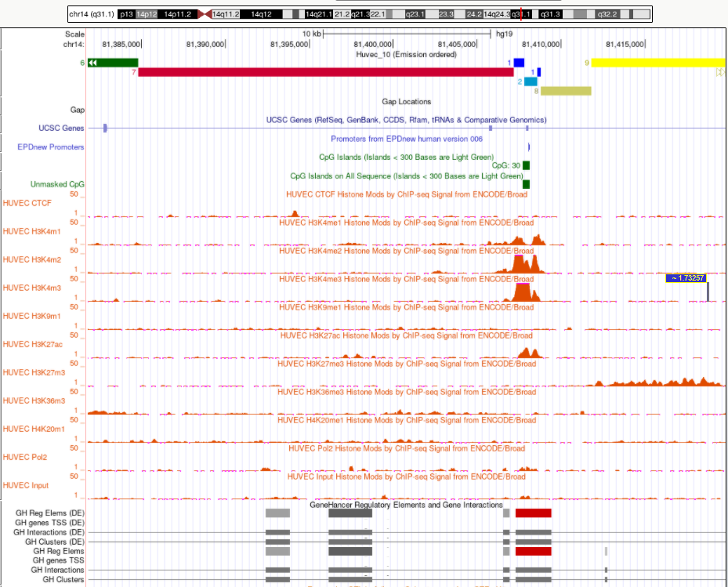Open EPDnew Promoters track label
The width and height of the screenshot is (728, 587).
coord(51,147)
